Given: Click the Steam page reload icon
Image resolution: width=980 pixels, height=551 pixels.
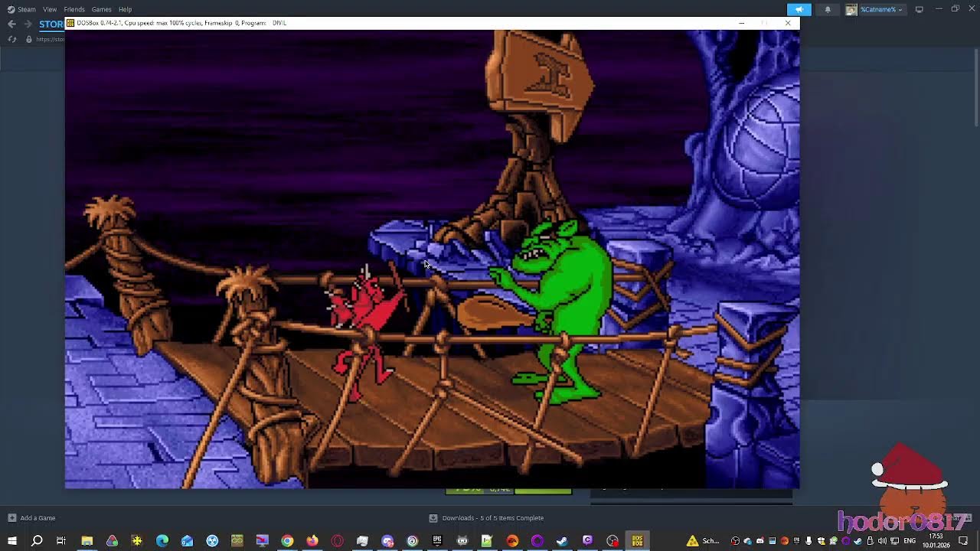Looking at the screenshot, I should click(x=11, y=39).
